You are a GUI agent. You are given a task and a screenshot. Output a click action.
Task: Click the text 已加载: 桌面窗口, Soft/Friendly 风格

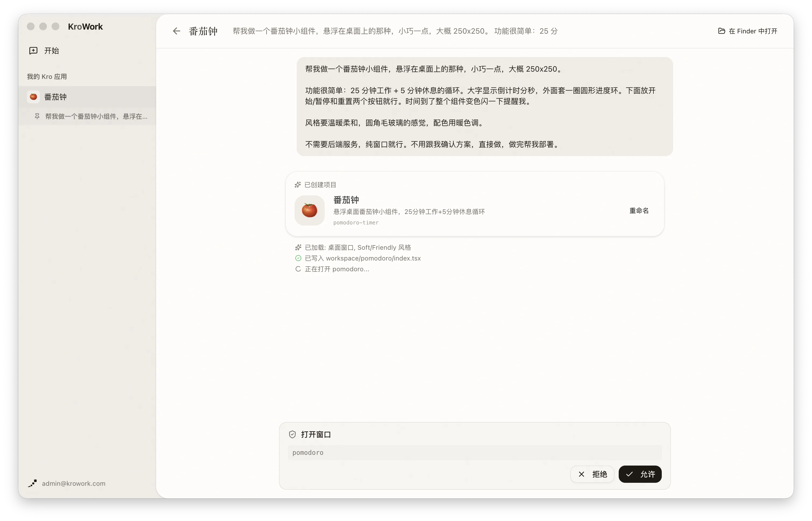point(358,247)
